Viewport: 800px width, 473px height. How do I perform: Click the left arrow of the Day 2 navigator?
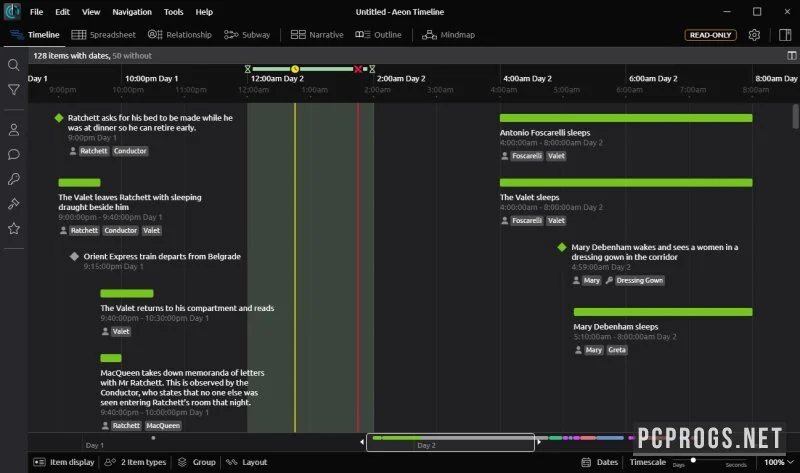pos(362,442)
